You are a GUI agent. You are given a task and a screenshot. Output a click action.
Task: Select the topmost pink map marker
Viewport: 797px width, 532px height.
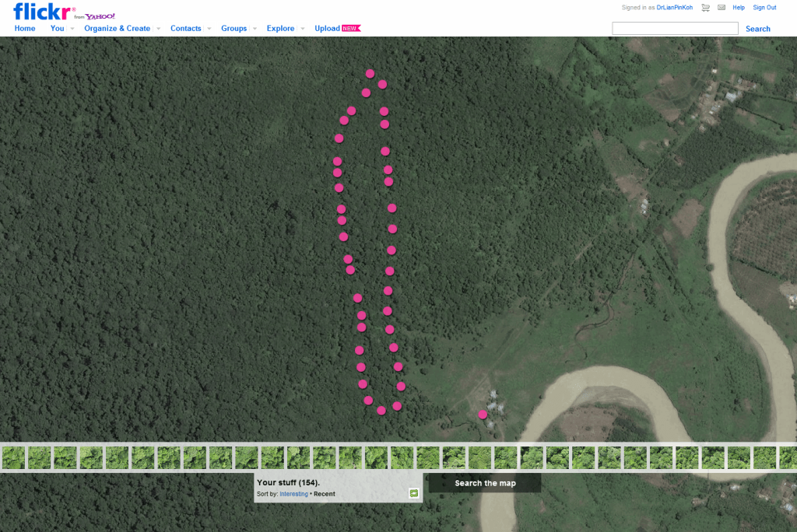pos(370,73)
